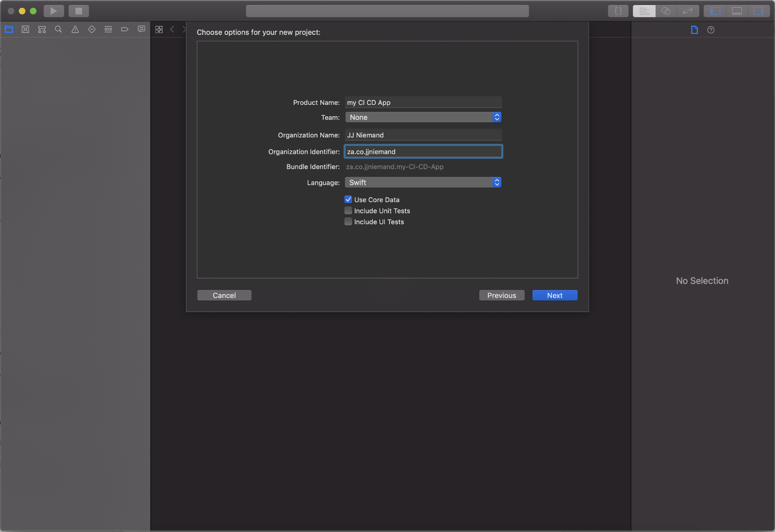Click the Cancel button
This screenshot has width=775, height=532.
(x=224, y=295)
